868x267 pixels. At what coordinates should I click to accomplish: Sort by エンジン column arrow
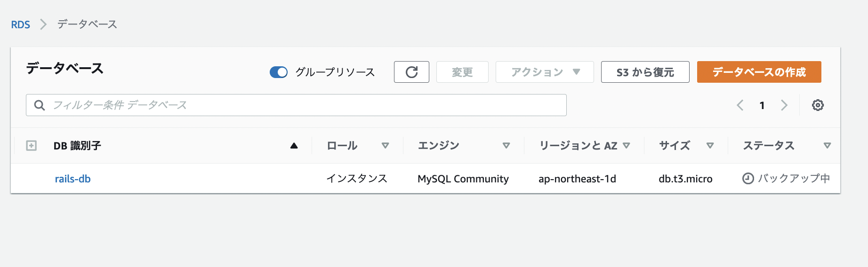506,146
